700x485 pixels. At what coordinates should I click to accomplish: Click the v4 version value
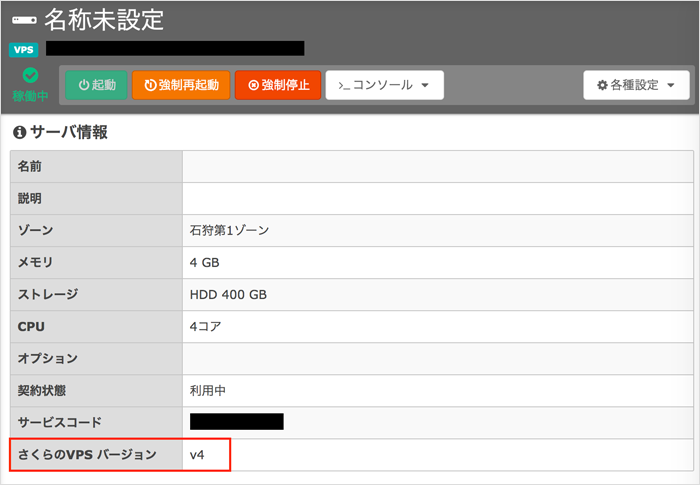tap(198, 455)
